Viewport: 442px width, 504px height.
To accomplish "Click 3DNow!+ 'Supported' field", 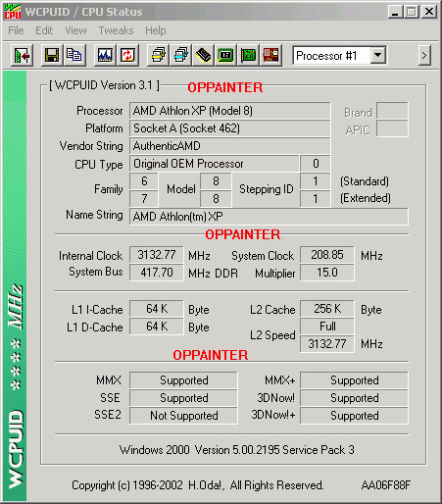I will coord(354,416).
